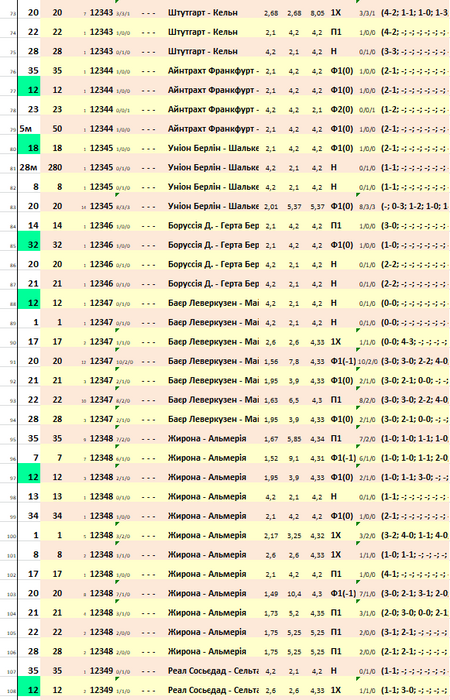The width and height of the screenshot is (450, 700).
Task: Click the '4,31' cell in row 96
Action: 317,458
